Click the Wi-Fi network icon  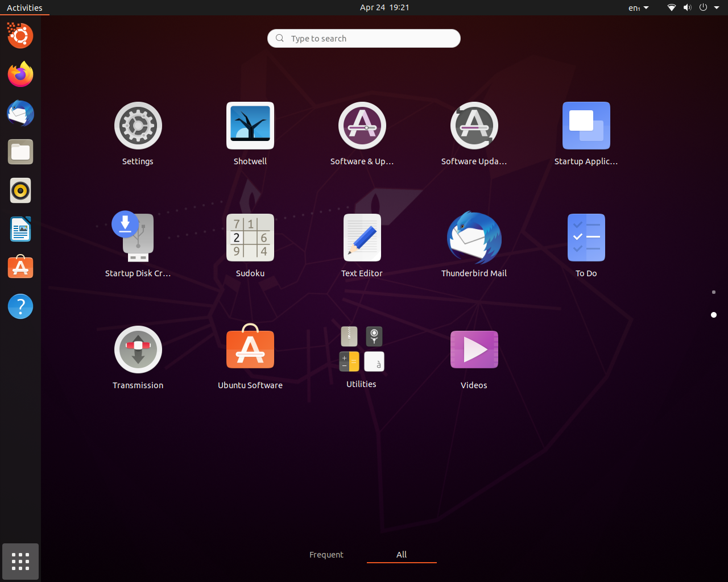(672, 7)
